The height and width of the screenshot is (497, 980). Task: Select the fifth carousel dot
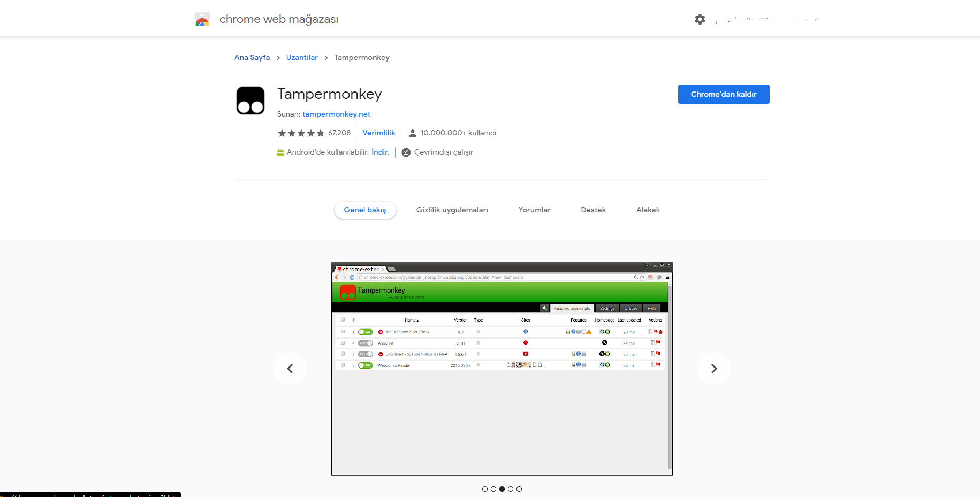point(519,489)
